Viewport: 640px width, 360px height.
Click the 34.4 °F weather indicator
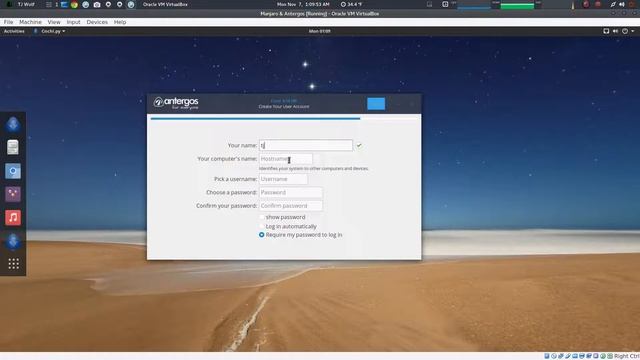(351, 4)
